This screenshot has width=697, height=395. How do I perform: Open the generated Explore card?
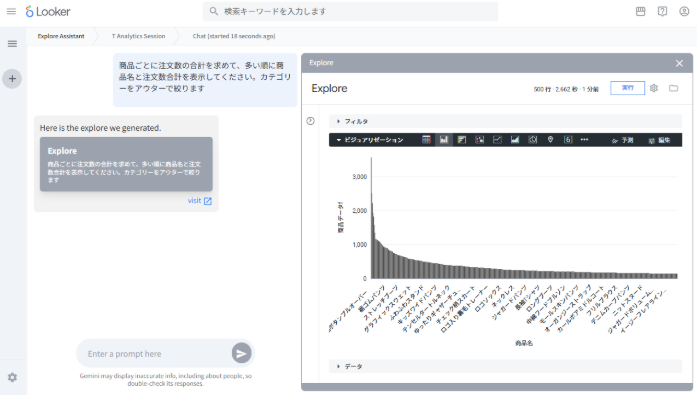tap(126, 164)
